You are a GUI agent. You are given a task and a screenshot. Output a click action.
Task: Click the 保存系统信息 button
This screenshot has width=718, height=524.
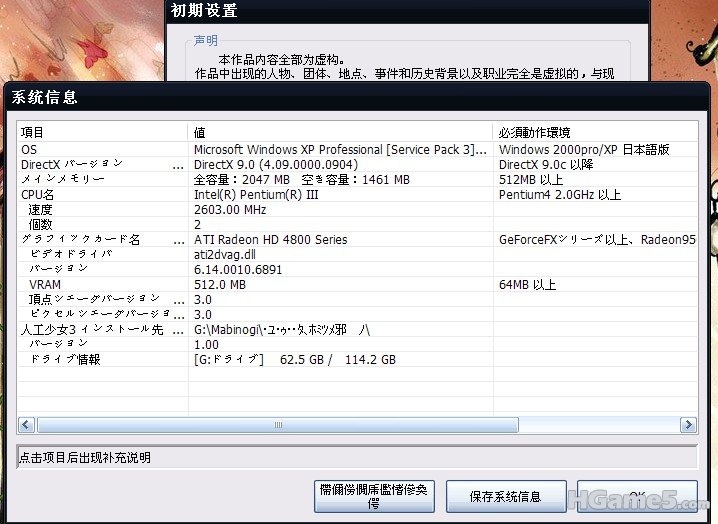click(506, 497)
